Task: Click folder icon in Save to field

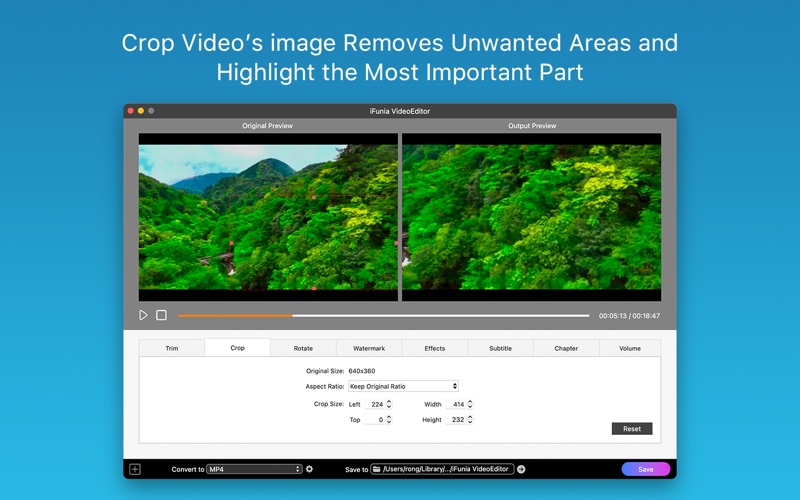Action: point(376,469)
